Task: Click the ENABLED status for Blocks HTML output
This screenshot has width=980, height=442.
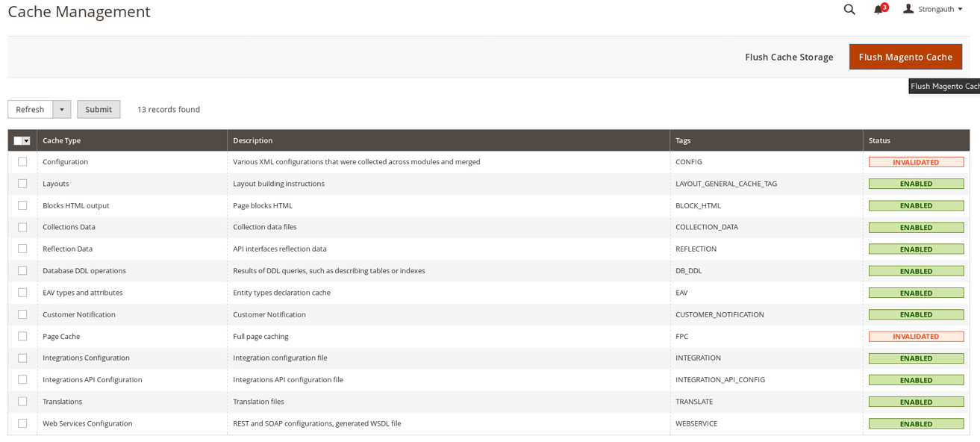Action: click(x=916, y=205)
